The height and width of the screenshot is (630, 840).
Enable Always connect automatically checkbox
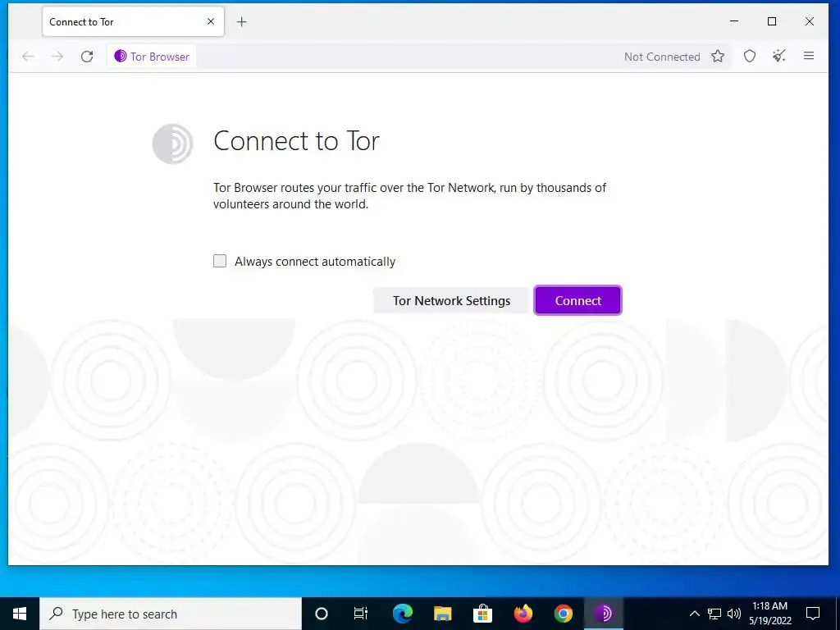(x=220, y=261)
